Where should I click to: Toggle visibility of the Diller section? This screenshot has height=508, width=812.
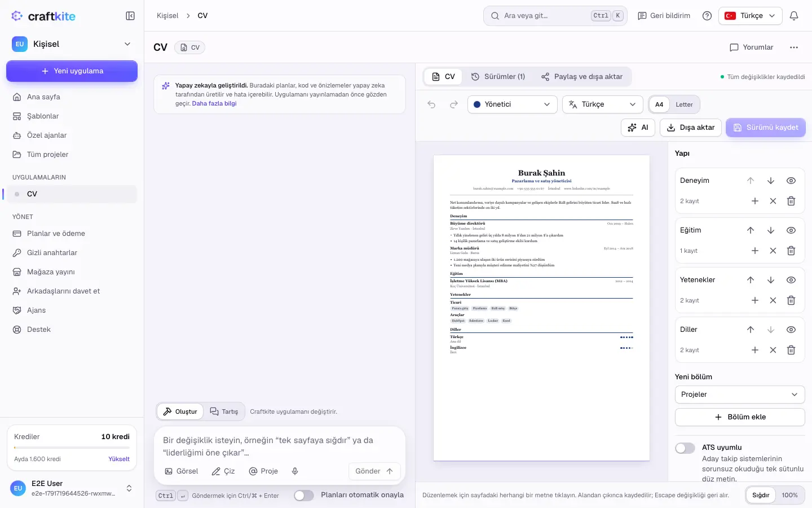(791, 330)
